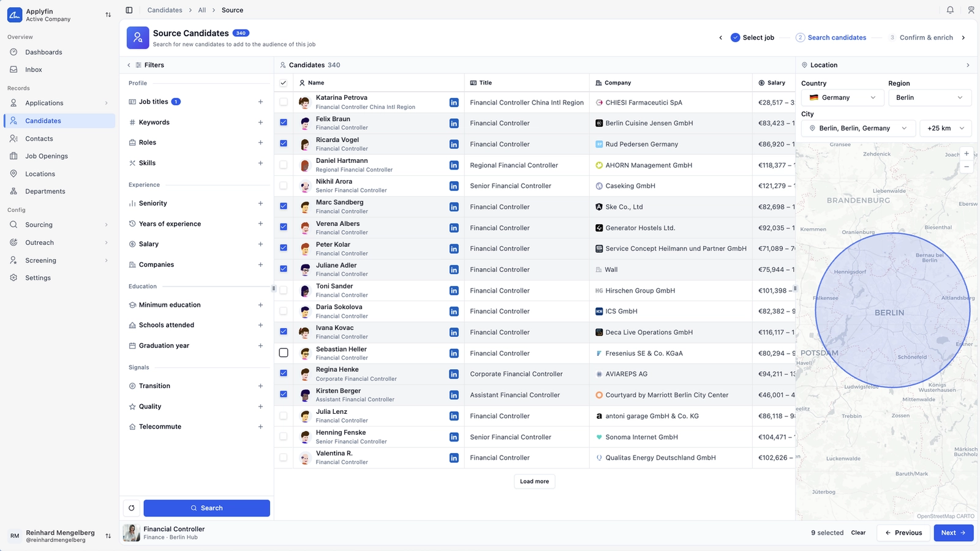The height and width of the screenshot is (551, 980).
Task: Open the Country dropdown showing Germany
Action: point(842,98)
